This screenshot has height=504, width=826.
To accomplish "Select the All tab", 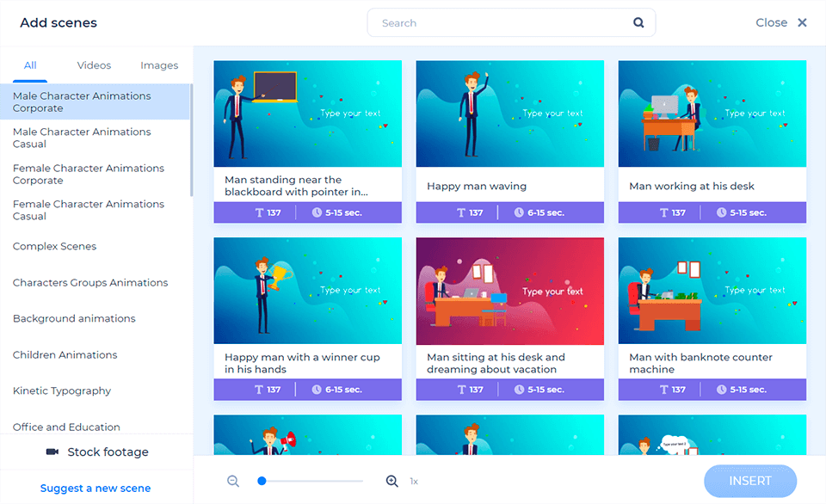I will [30, 65].
